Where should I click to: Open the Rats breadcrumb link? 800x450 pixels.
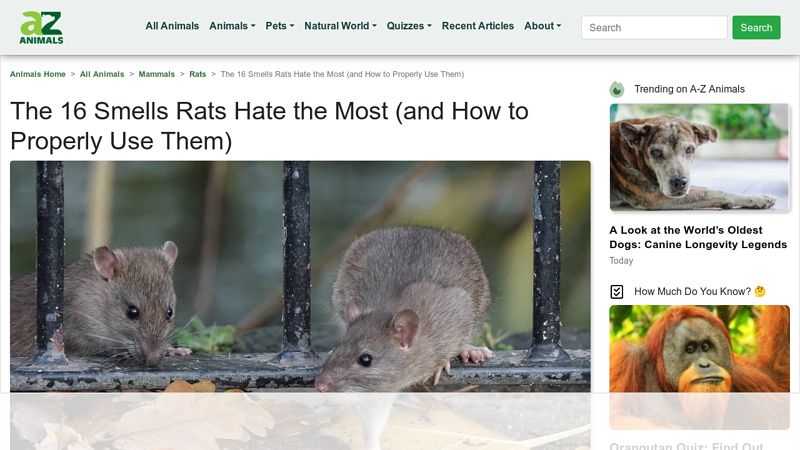197,74
